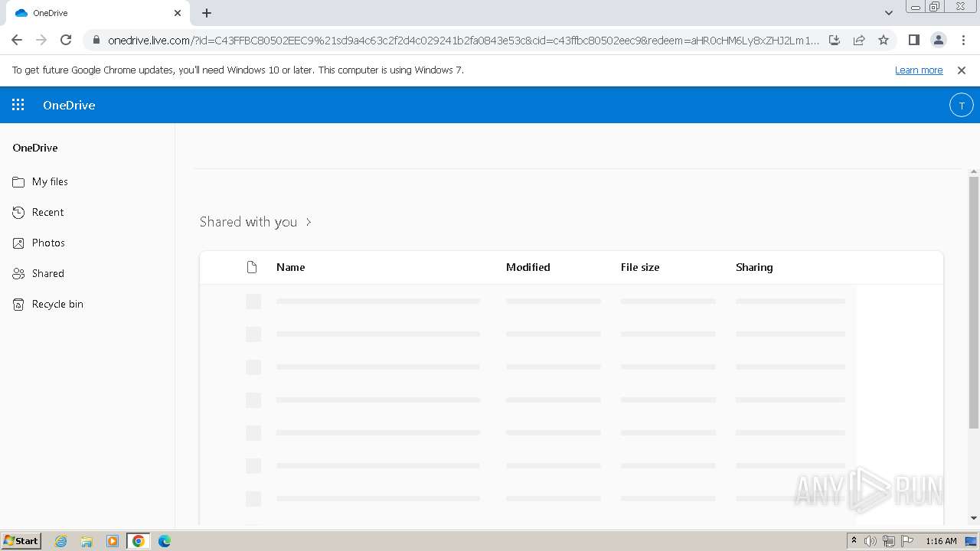The width and height of the screenshot is (980, 551).
Task: Open My files folder in sidebar
Action: (50, 181)
